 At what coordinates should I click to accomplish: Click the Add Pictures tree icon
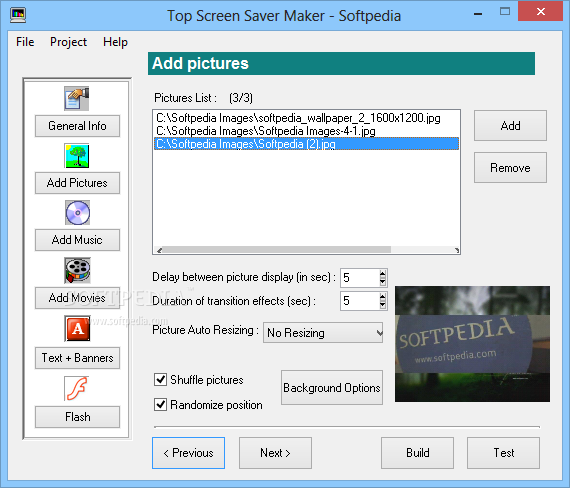click(x=77, y=156)
